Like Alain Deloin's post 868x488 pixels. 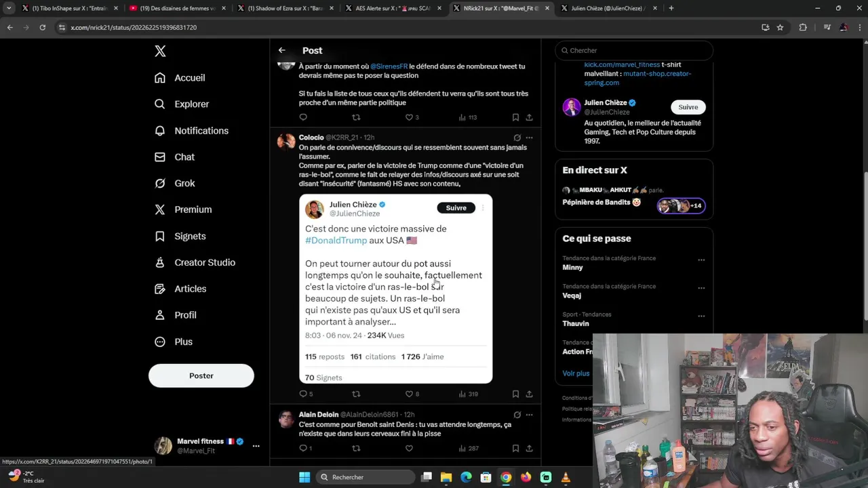tap(409, 448)
